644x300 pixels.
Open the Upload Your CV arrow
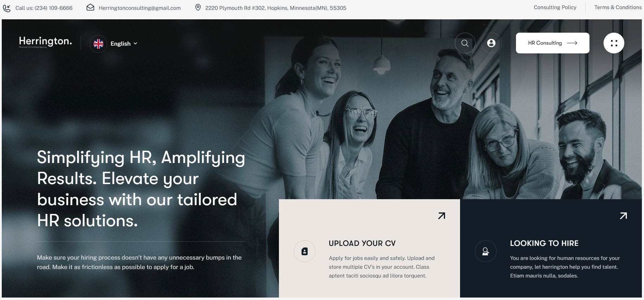coord(442,216)
